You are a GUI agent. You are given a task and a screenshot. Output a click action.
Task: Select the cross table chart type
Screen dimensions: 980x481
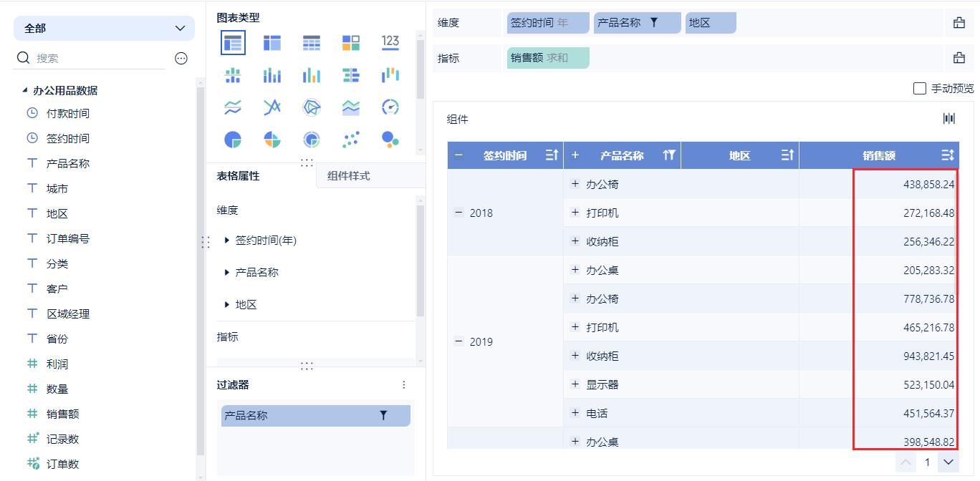(x=272, y=42)
